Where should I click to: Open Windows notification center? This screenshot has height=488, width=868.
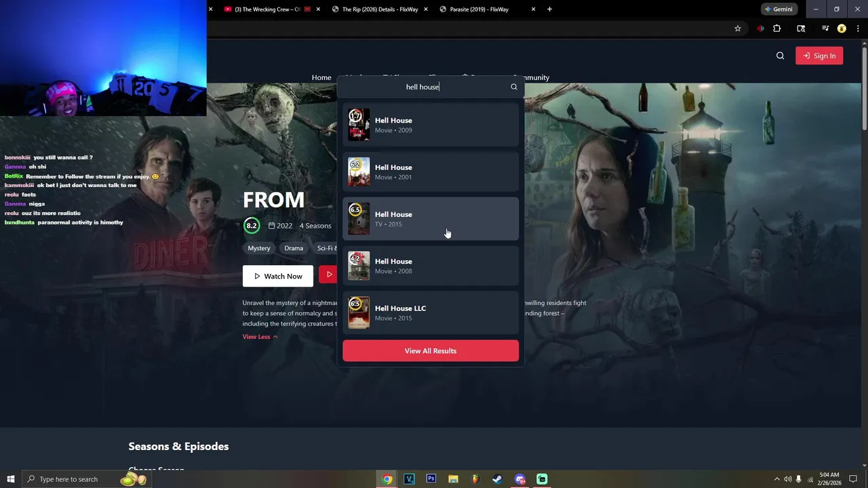tap(853, 479)
